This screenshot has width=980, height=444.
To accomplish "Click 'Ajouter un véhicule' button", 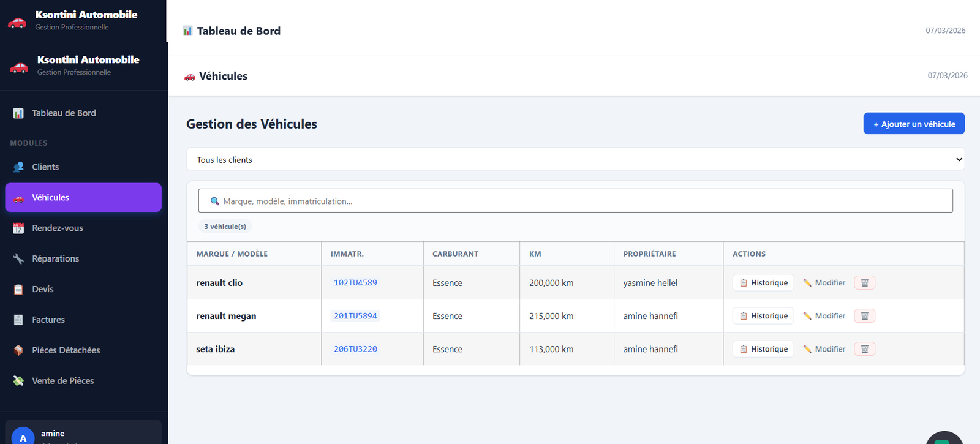I will [914, 124].
